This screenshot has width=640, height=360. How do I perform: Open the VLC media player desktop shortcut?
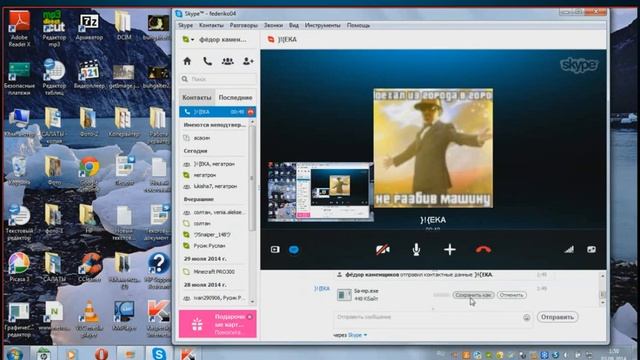click(89, 318)
